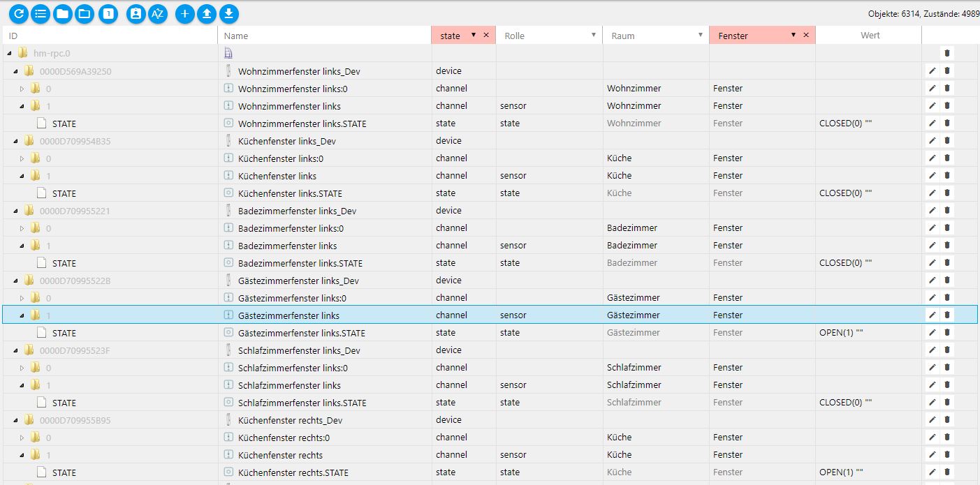Focus the Wert filter field
This screenshot has width=980, height=485.
(869, 35)
